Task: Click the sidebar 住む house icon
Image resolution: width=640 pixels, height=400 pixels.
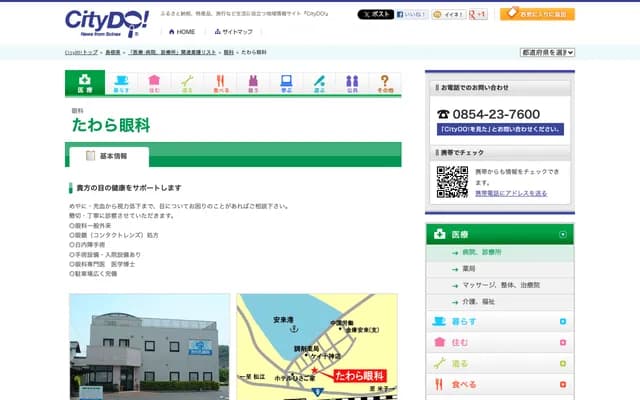Action: coord(439,342)
